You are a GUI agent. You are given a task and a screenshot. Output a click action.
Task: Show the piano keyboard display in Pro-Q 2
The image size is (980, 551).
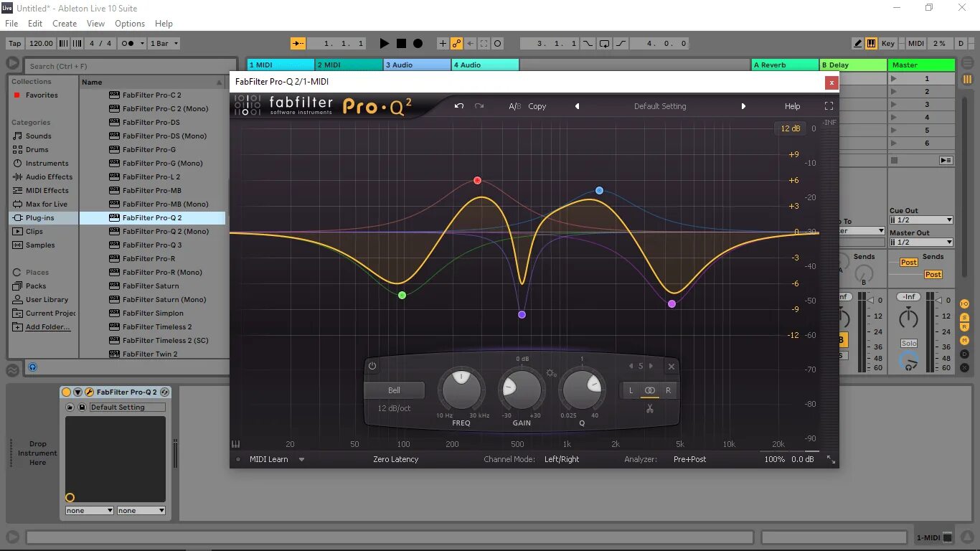coord(235,444)
